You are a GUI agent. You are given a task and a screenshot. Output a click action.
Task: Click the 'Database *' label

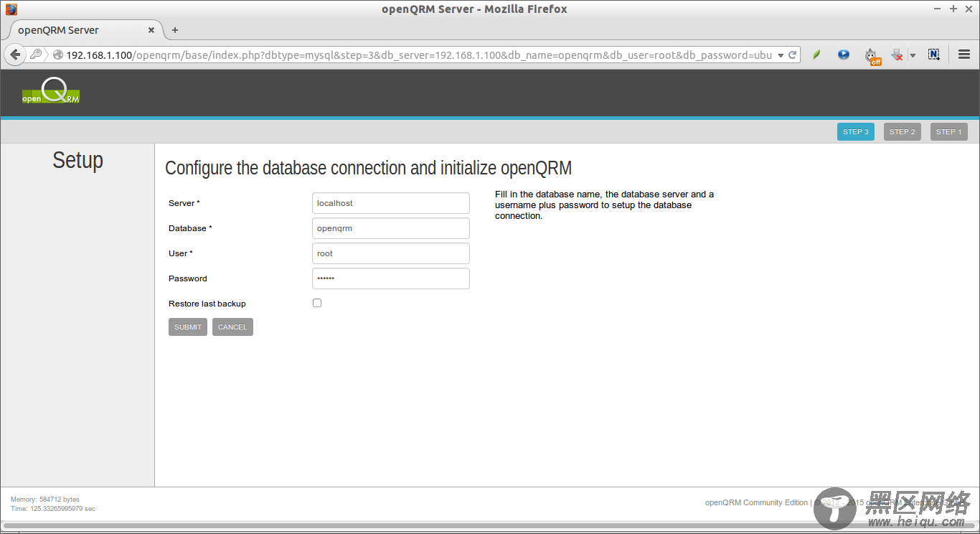(x=190, y=228)
